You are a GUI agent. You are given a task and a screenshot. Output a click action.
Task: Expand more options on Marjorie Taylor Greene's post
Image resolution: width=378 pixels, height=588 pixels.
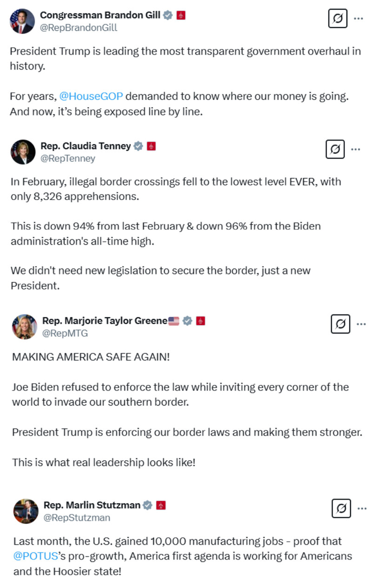pos(361,324)
